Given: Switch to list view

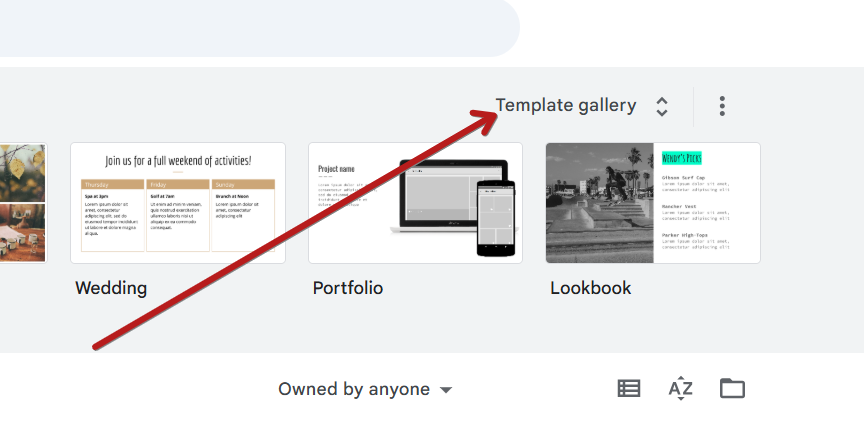Looking at the screenshot, I should click(629, 389).
